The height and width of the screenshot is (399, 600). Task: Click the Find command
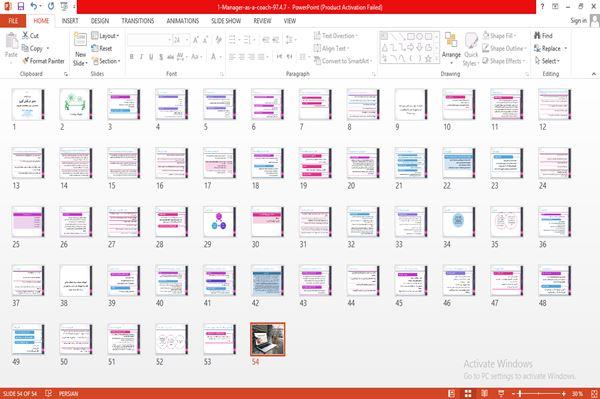pos(543,36)
